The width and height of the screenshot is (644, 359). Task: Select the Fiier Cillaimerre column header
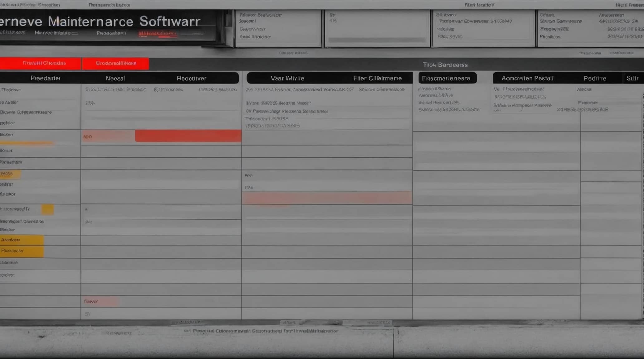[x=377, y=78]
